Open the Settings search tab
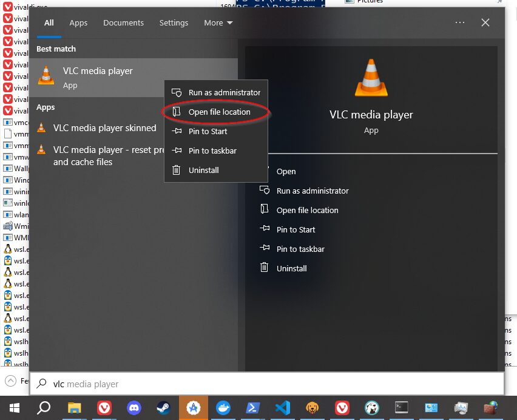 pyautogui.click(x=174, y=22)
